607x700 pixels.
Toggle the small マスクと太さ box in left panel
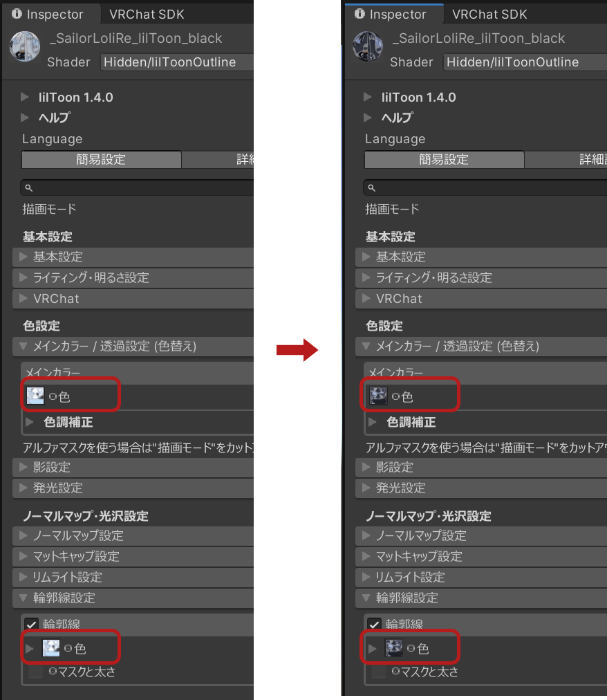(x=36, y=672)
